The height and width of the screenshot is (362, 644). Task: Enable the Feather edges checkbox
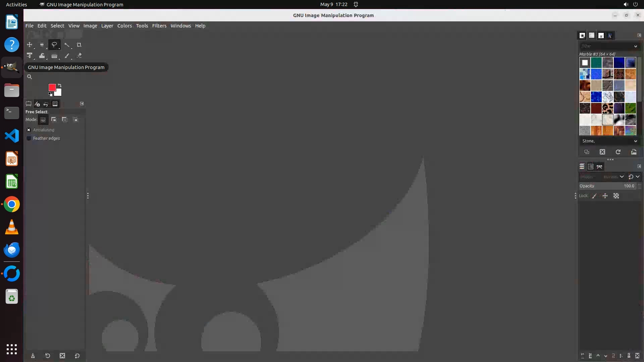click(x=29, y=138)
